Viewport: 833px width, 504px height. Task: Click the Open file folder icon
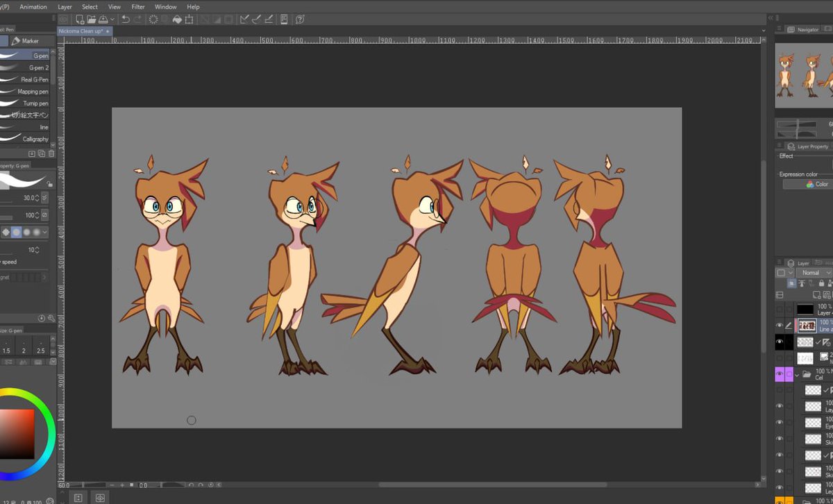pos(92,19)
